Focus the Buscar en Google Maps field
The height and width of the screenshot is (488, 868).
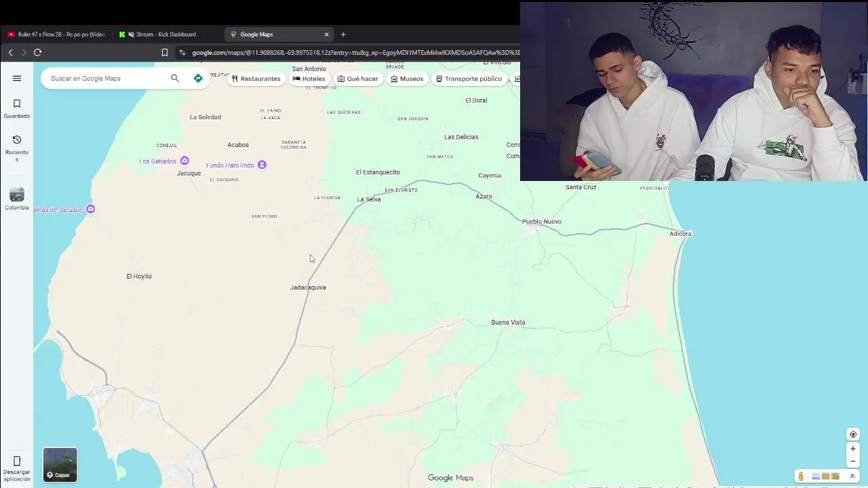pyautogui.click(x=108, y=78)
